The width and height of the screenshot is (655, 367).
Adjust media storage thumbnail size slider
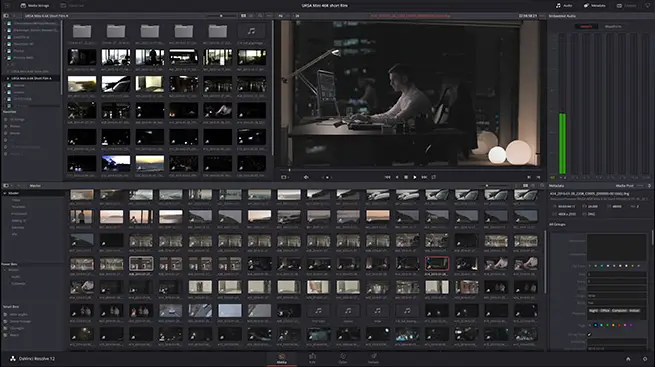click(221, 16)
